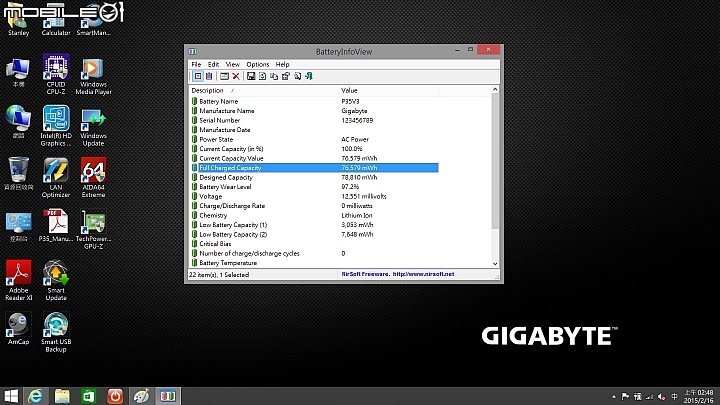
Task: Click the list scrollbar up arrow
Action: 495,90
